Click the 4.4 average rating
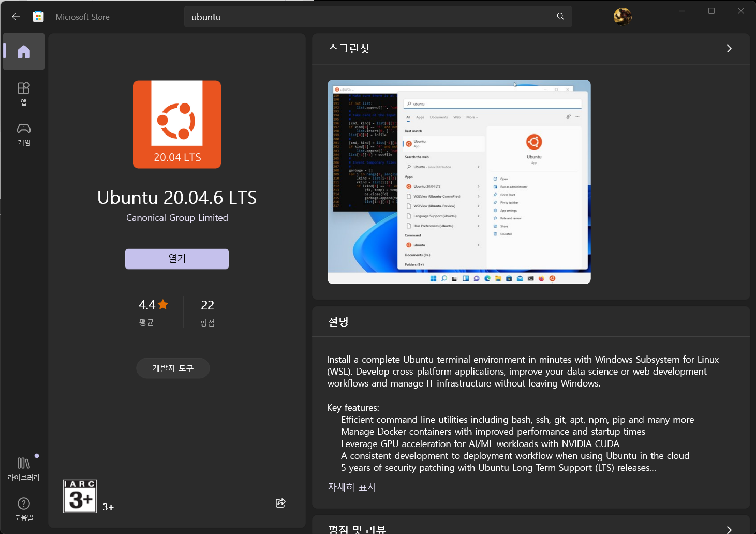 153,305
